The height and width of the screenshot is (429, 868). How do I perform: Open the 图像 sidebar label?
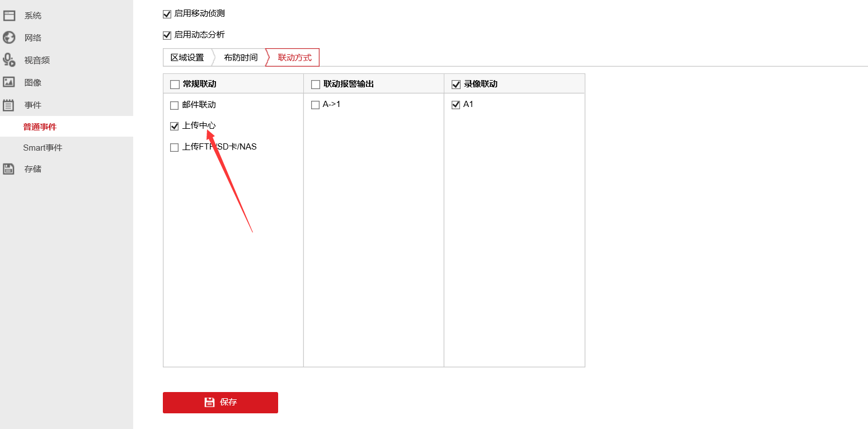click(33, 83)
